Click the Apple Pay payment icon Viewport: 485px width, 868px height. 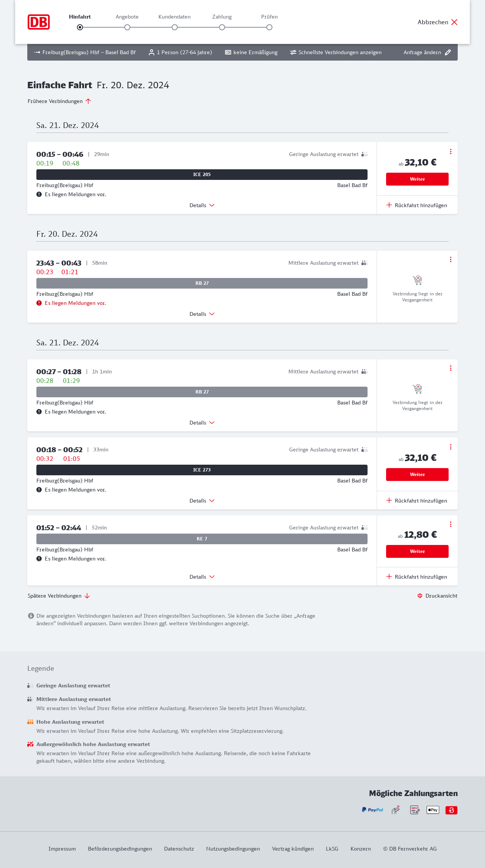(x=433, y=810)
